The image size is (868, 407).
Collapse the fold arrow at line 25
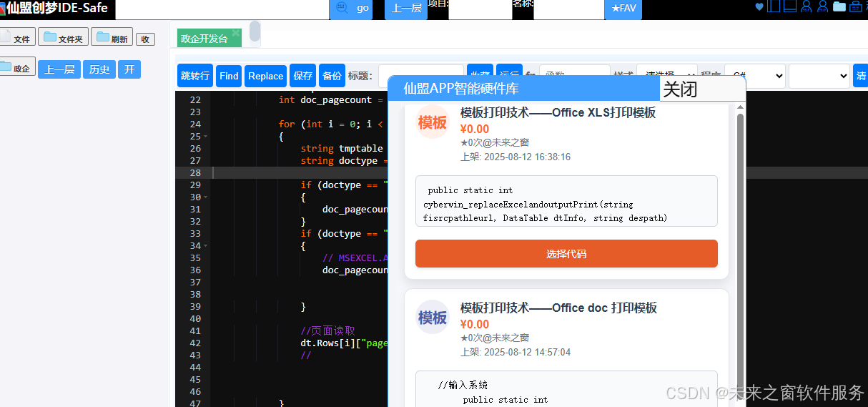pyautogui.click(x=205, y=136)
